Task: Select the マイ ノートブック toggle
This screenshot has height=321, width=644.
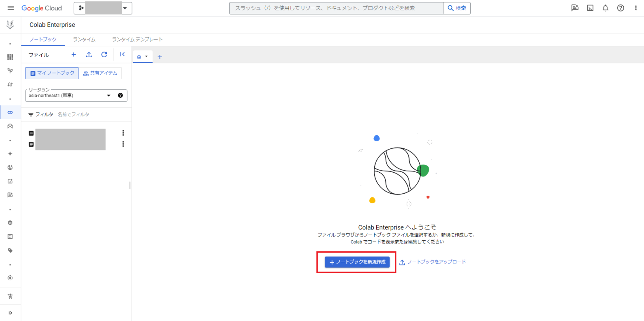Action: click(x=52, y=73)
